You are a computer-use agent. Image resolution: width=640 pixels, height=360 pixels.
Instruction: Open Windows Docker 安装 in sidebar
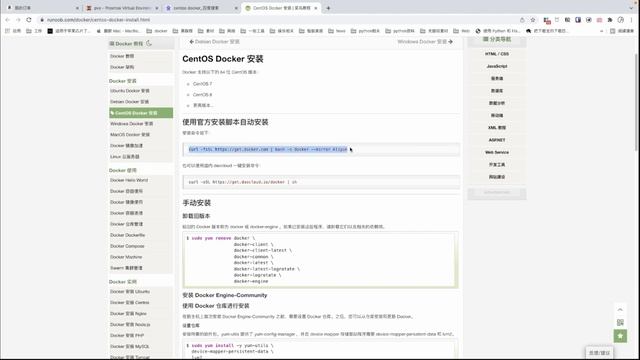pyautogui.click(x=131, y=124)
